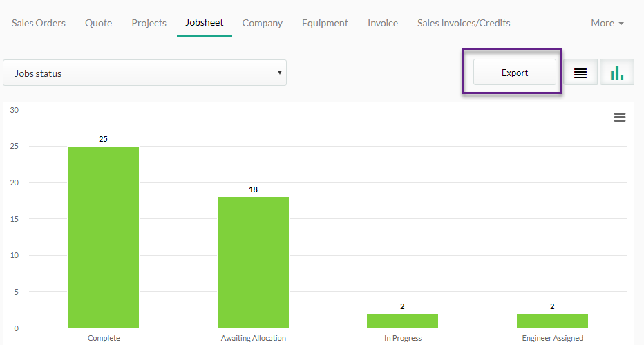The width and height of the screenshot is (644, 345).
Task: Switch to bar chart view icon
Action: [617, 73]
